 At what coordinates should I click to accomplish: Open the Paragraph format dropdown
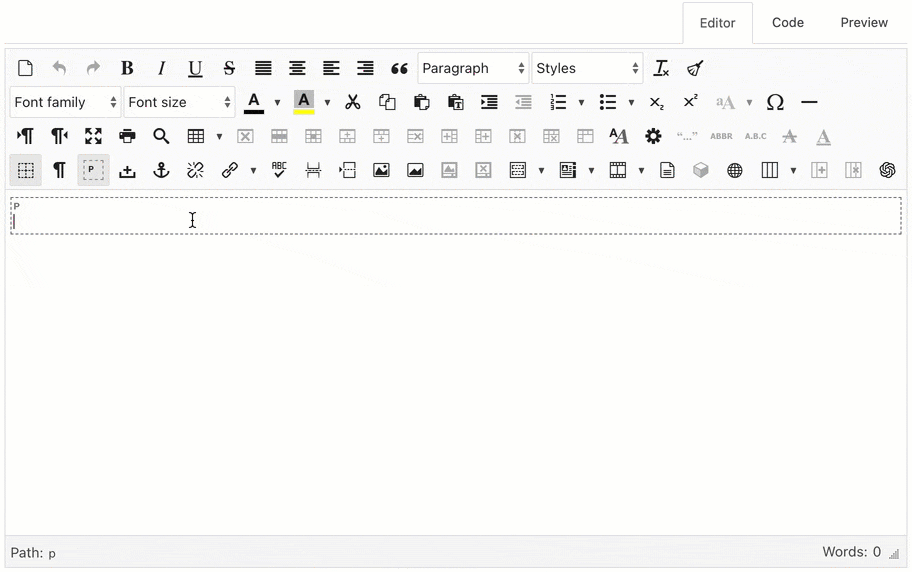pyautogui.click(x=473, y=68)
